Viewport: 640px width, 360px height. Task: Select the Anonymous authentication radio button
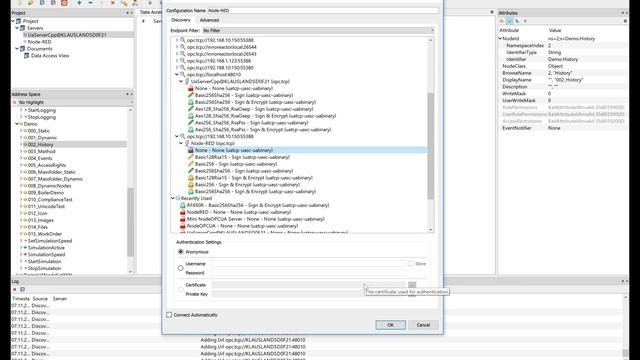[x=181, y=252]
